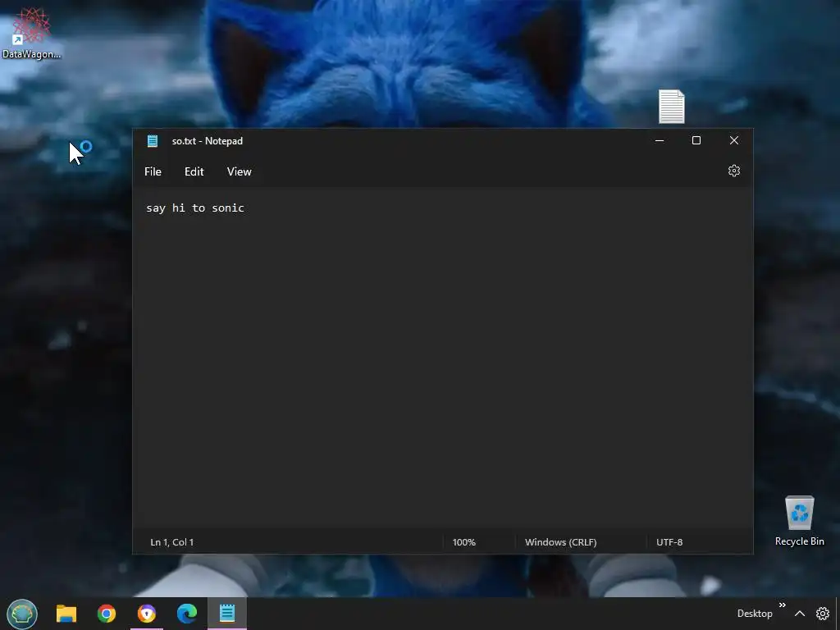
Task: Show hidden tray icons chevron
Action: (x=800, y=614)
